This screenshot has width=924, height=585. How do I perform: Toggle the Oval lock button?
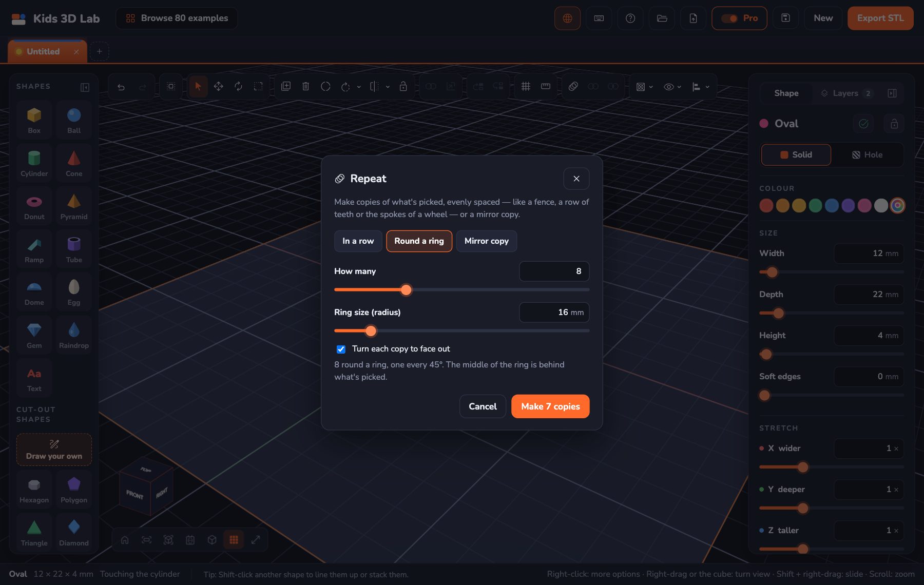(x=894, y=124)
